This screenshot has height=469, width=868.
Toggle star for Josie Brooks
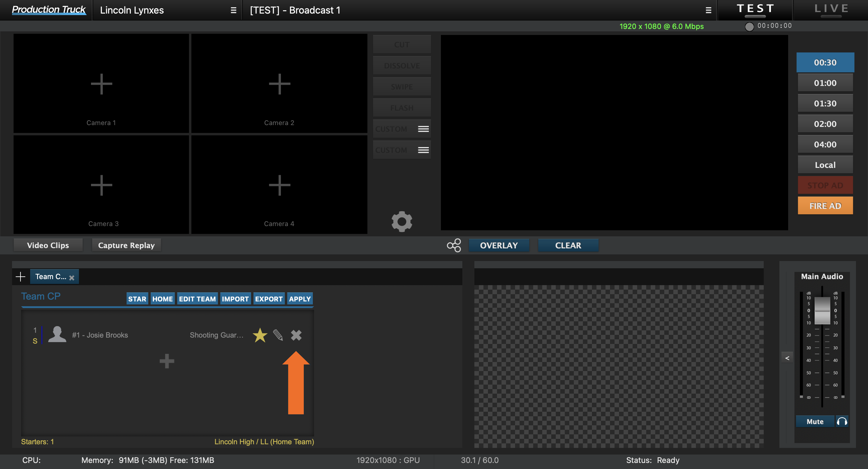(x=260, y=335)
